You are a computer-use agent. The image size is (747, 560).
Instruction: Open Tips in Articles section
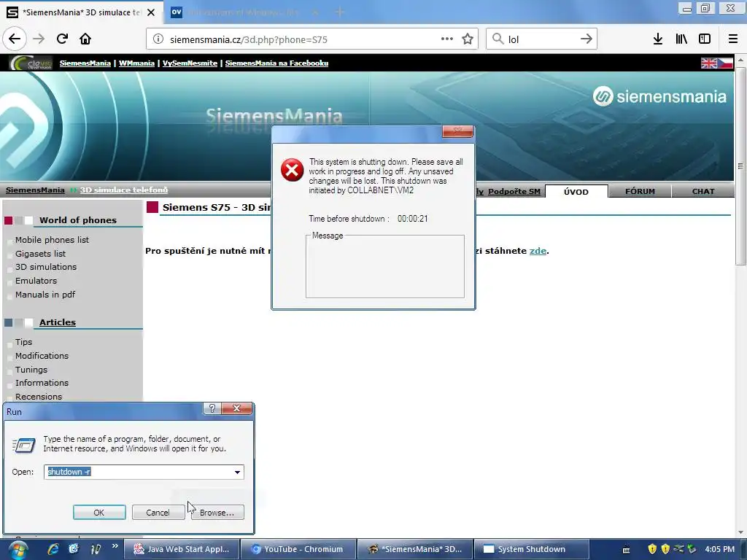click(23, 342)
